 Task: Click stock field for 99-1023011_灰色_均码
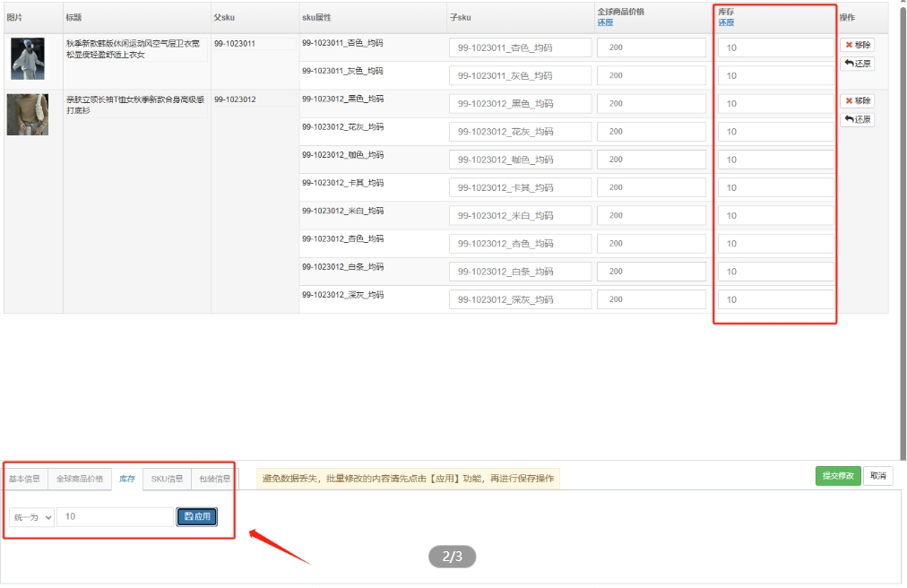pos(775,75)
